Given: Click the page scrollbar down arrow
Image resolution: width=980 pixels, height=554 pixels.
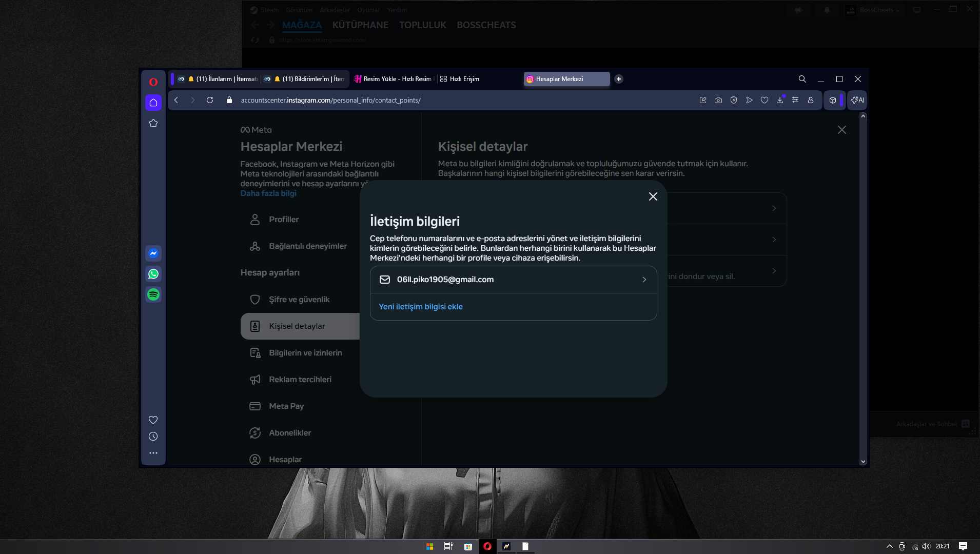Looking at the screenshot, I should [x=863, y=462].
